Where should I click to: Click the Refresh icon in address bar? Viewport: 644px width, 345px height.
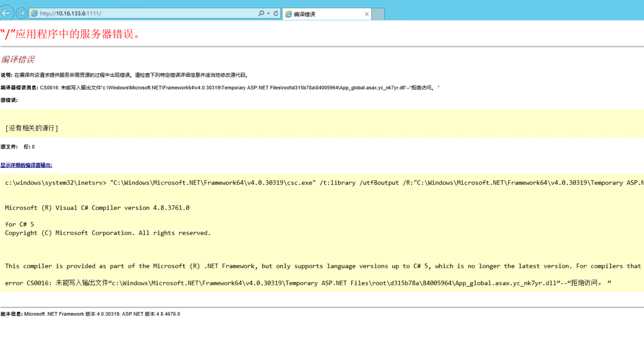point(276,13)
